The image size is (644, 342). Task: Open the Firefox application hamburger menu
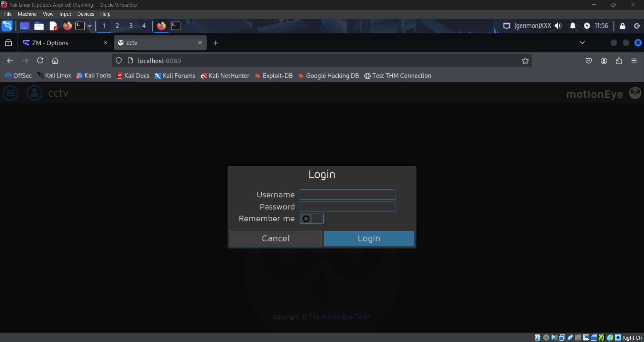(634, 61)
